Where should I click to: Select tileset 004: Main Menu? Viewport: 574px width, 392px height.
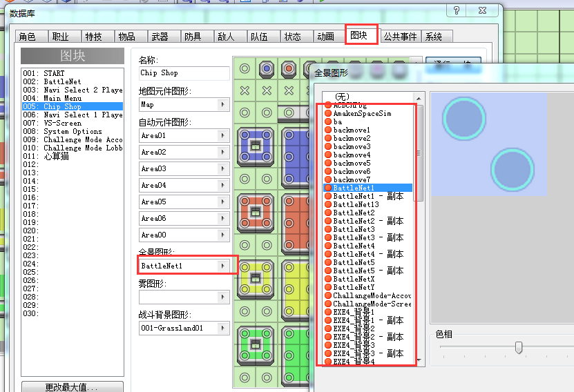pyautogui.click(x=73, y=98)
